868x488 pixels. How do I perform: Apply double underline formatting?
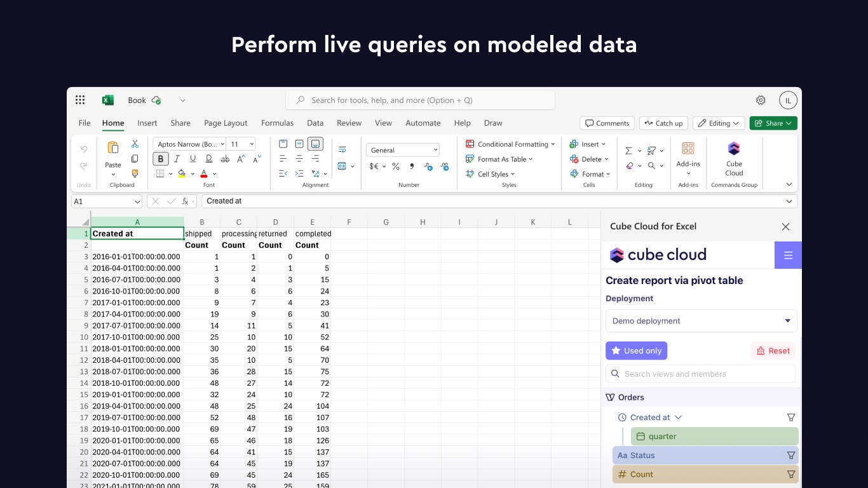tap(208, 159)
